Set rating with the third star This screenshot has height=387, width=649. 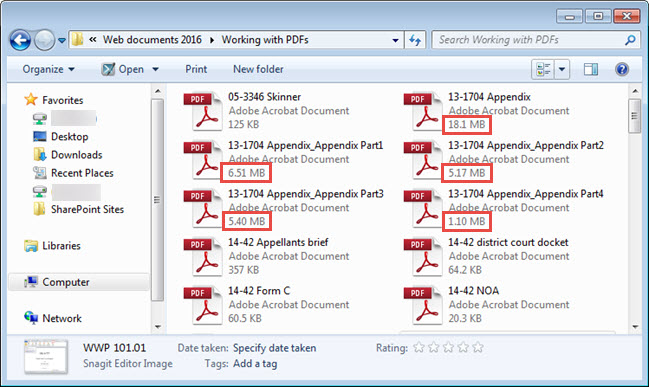pos(448,347)
